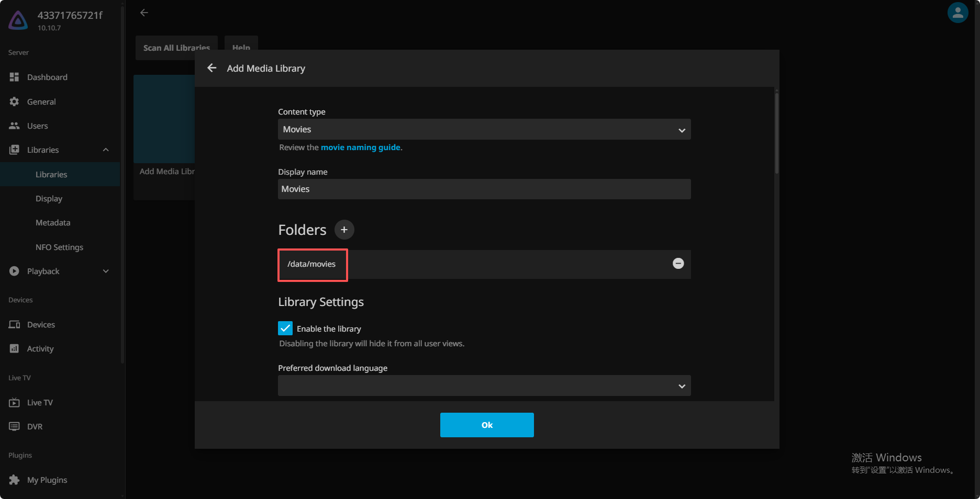The image size is (980, 499).
Task: Click the General gear icon
Action: pyautogui.click(x=14, y=101)
